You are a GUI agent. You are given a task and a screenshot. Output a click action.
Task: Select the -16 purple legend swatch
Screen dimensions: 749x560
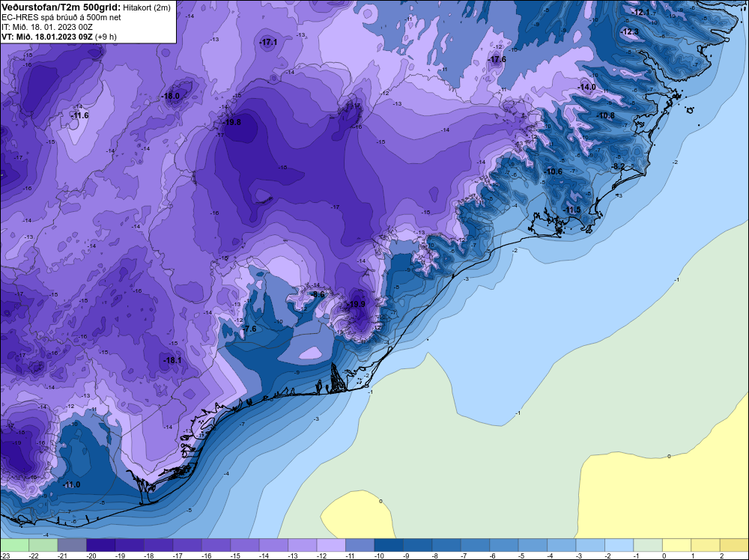pyautogui.click(x=216, y=545)
